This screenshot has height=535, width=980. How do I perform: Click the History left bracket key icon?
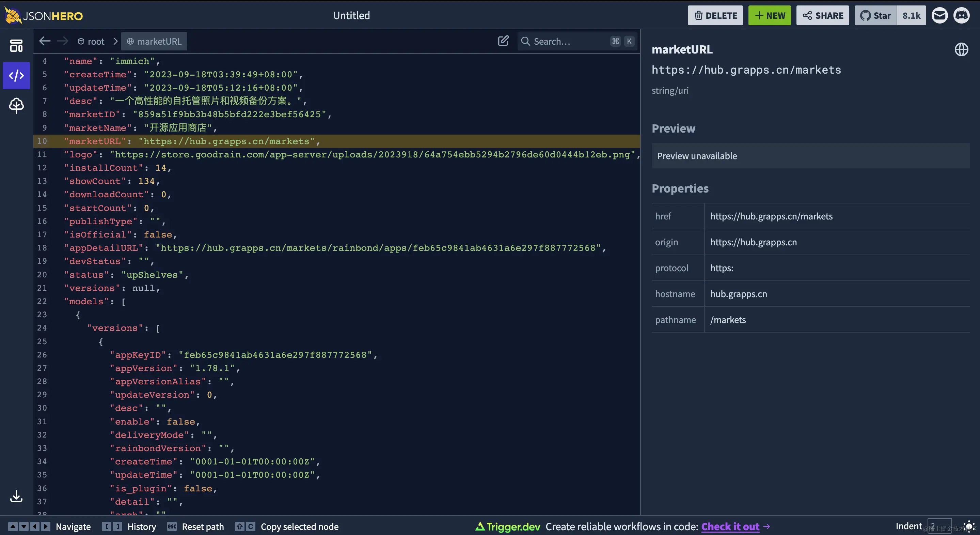coord(107,526)
